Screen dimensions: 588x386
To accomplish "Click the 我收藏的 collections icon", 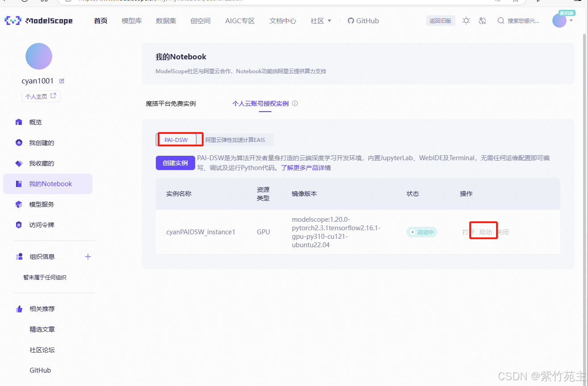I will click(x=19, y=163).
